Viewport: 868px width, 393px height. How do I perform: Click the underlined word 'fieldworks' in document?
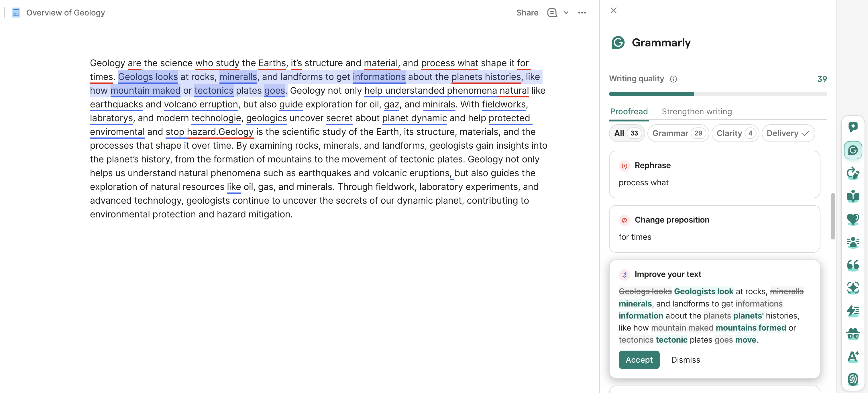coord(504,105)
